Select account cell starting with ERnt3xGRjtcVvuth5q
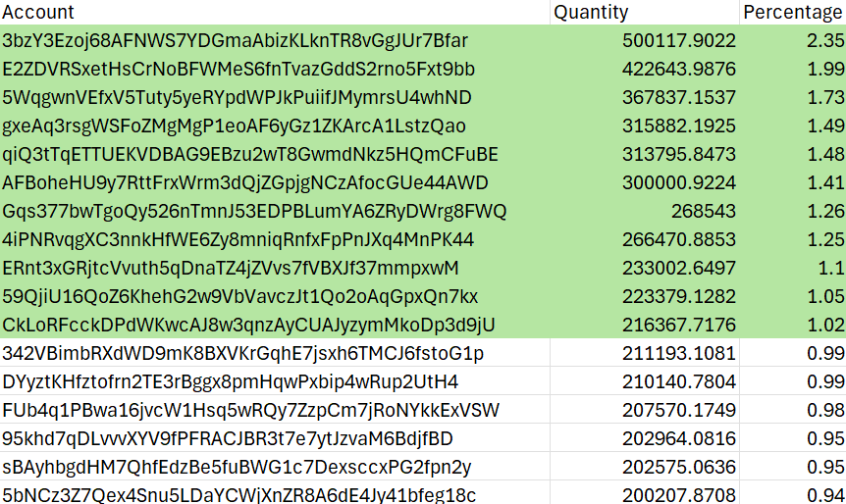The width and height of the screenshot is (846, 504). [x=275, y=268]
